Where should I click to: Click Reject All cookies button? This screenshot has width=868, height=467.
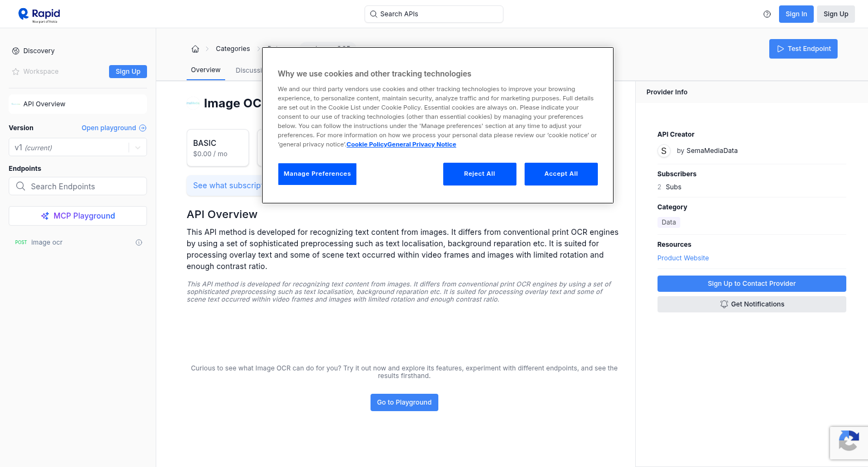click(x=480, y=174)
